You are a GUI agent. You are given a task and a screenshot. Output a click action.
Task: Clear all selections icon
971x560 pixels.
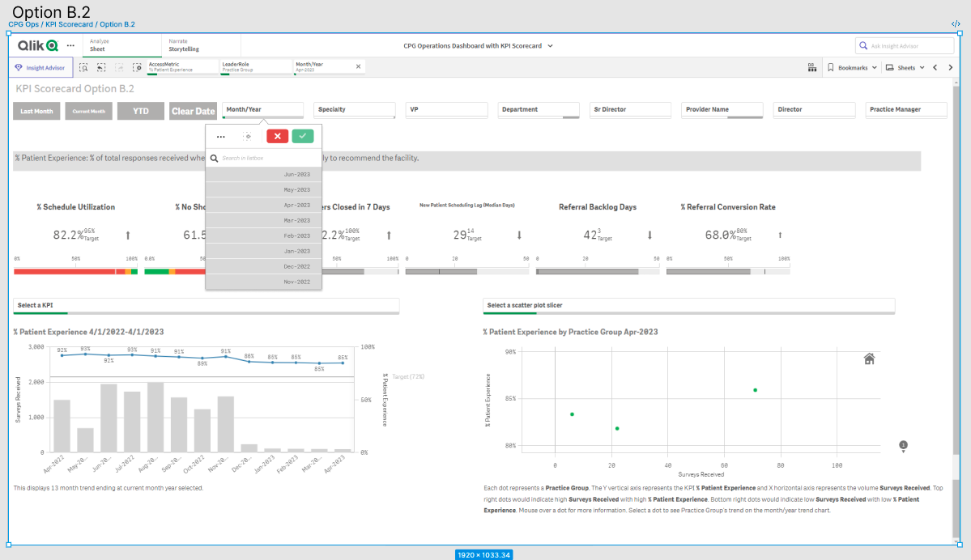(x=137, y=67)
